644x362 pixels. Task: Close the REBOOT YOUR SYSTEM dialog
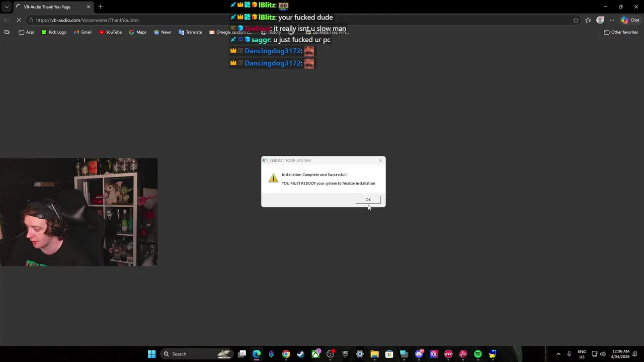tap(380, 160)
